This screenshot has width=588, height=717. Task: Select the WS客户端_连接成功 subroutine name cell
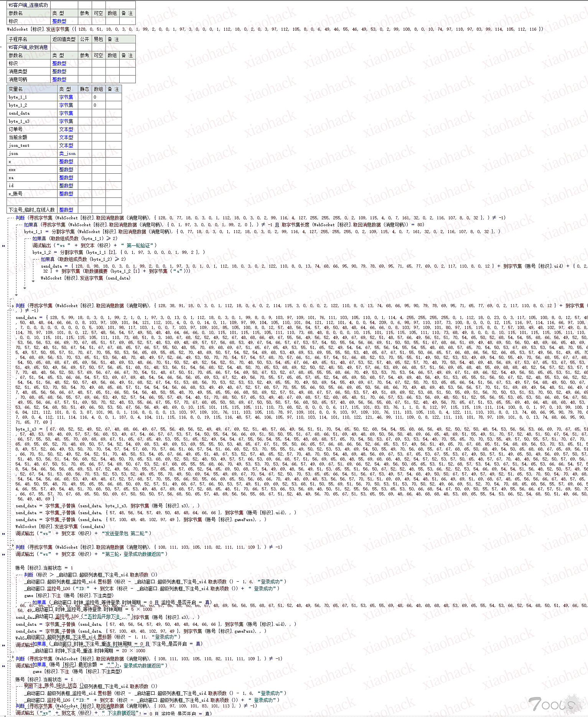(x=28, y=5)
